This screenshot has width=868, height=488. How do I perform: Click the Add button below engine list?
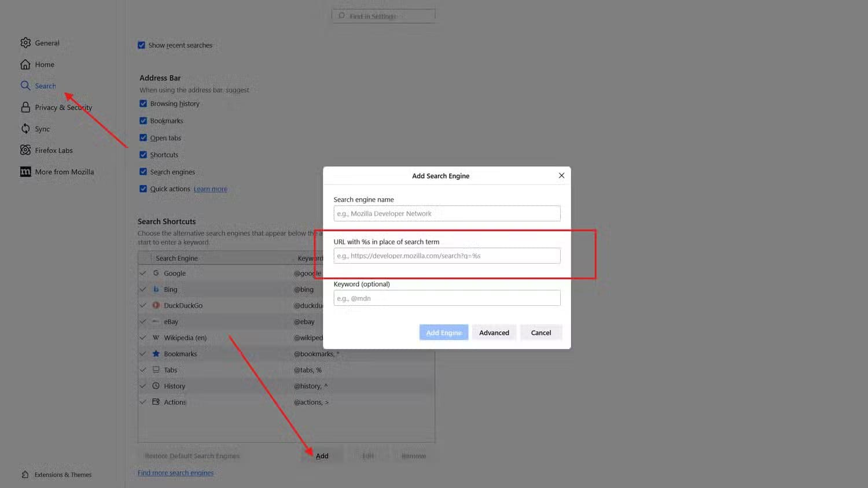(322, 456)
